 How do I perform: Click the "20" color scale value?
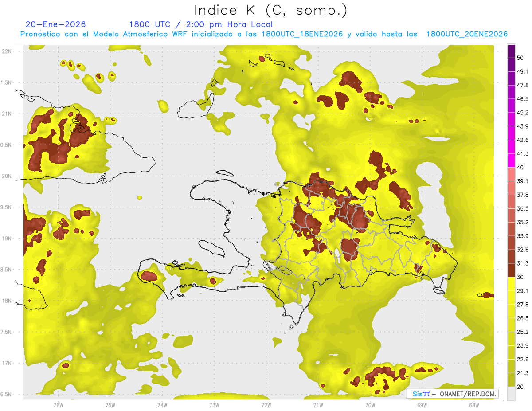pyautogui.click(x=520, y=387)
